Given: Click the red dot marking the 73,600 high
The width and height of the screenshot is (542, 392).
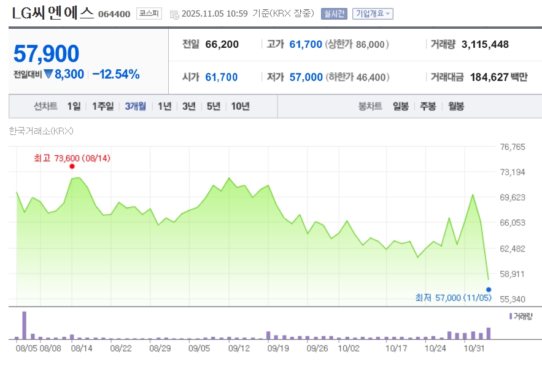Looking at the screenshot, I should click(72, 166).
